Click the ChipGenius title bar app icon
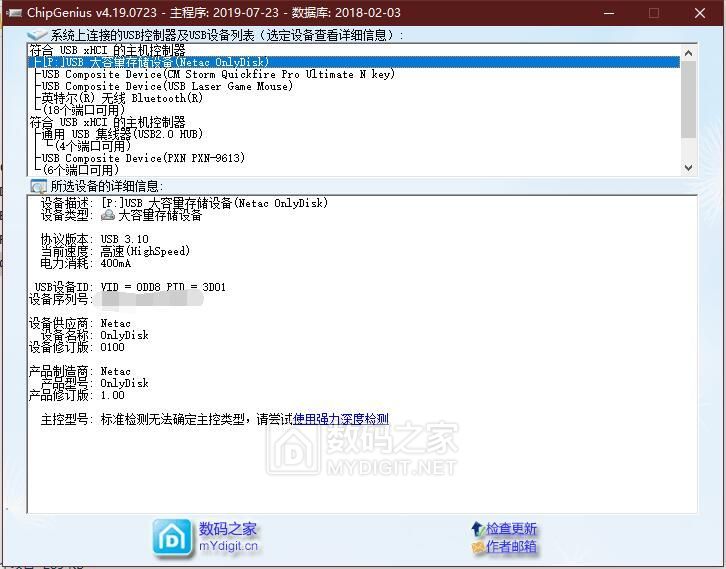The height and width of the screenshot is (569, 726). coord(14,13)
